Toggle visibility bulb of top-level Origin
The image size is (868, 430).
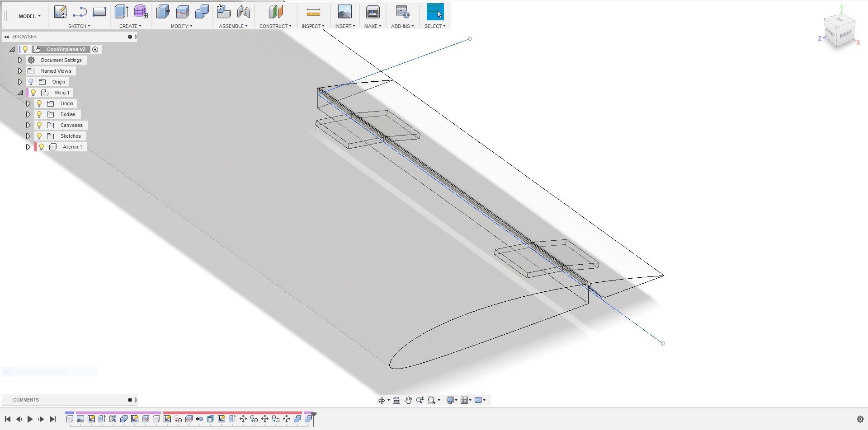tap(31, 82)
